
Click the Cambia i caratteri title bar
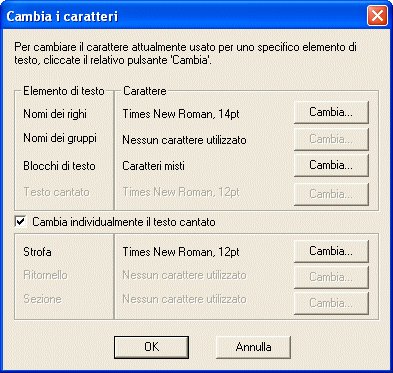183,16
